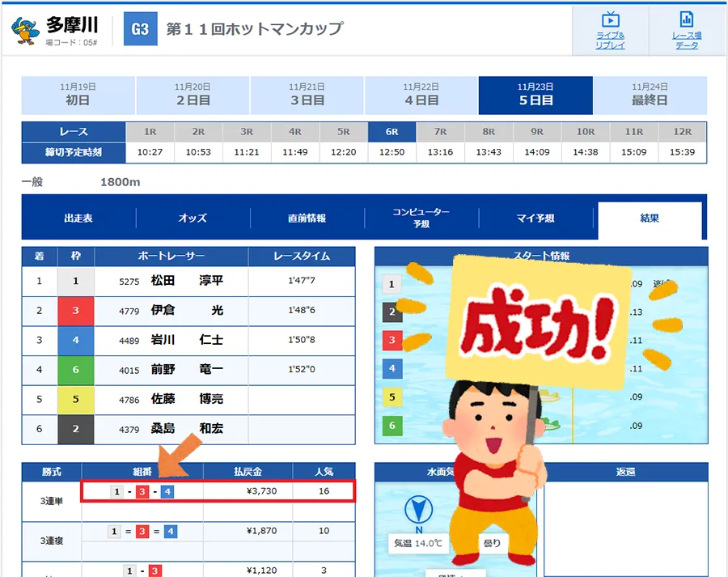This screenshot has width=728, height=577.
Task: Select race 12R in race row
Action: pos(682,131)
